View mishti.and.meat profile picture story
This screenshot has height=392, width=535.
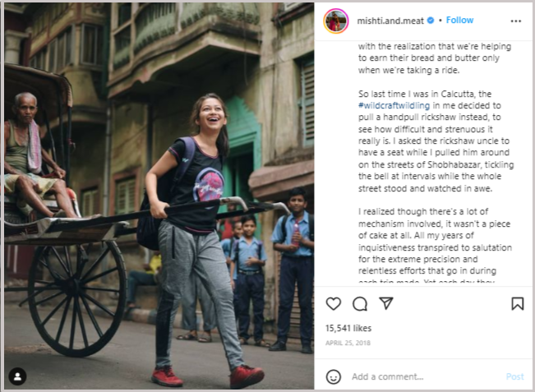click(x=336, y=21)
